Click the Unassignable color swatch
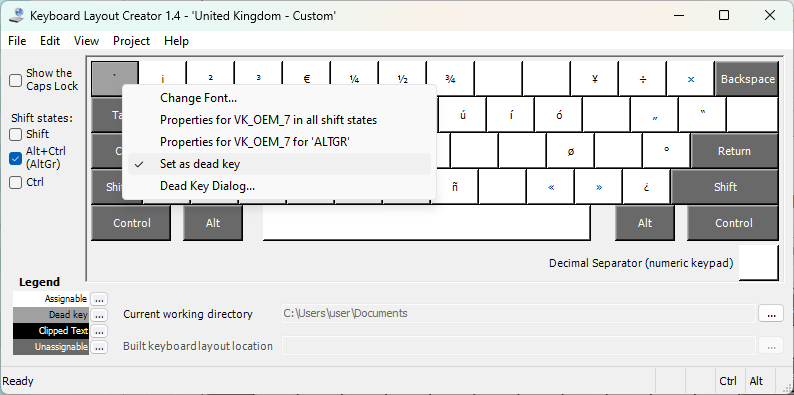Viewport: 794px width, 395px height. (51, 347)
